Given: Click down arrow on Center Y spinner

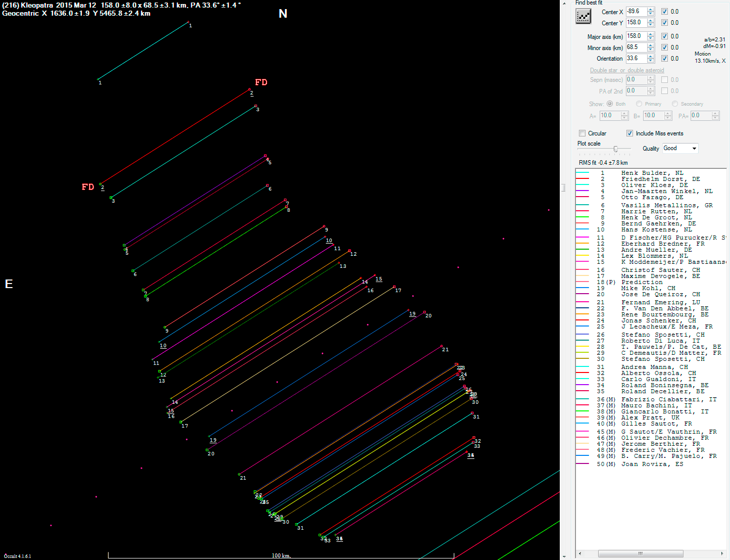Looking at the screenshot, I should (x=651, y=25).
